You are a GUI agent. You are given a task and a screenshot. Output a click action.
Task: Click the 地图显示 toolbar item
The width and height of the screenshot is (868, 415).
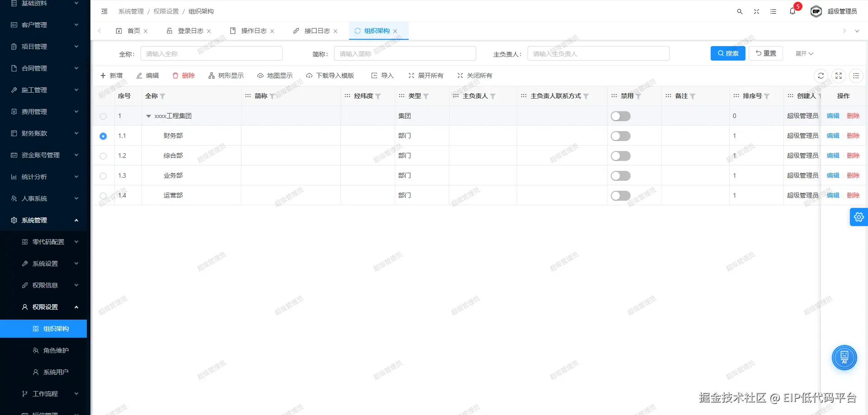(x=275, y=75)
